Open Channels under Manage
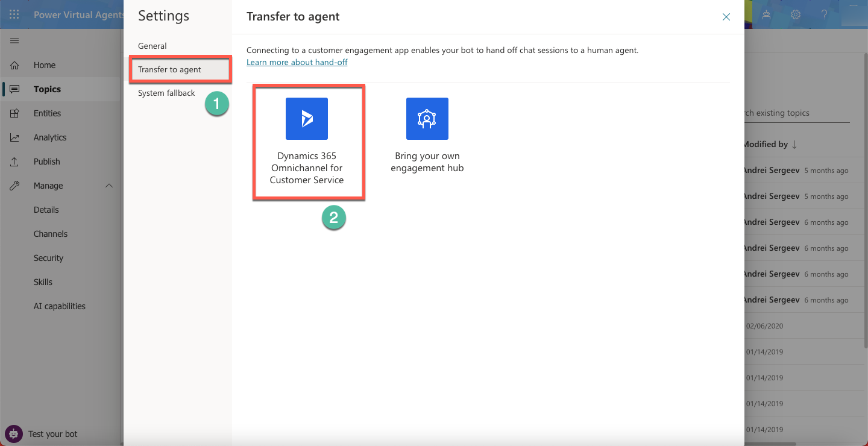This screenshot has width=868, height=446. coord(51,234)
